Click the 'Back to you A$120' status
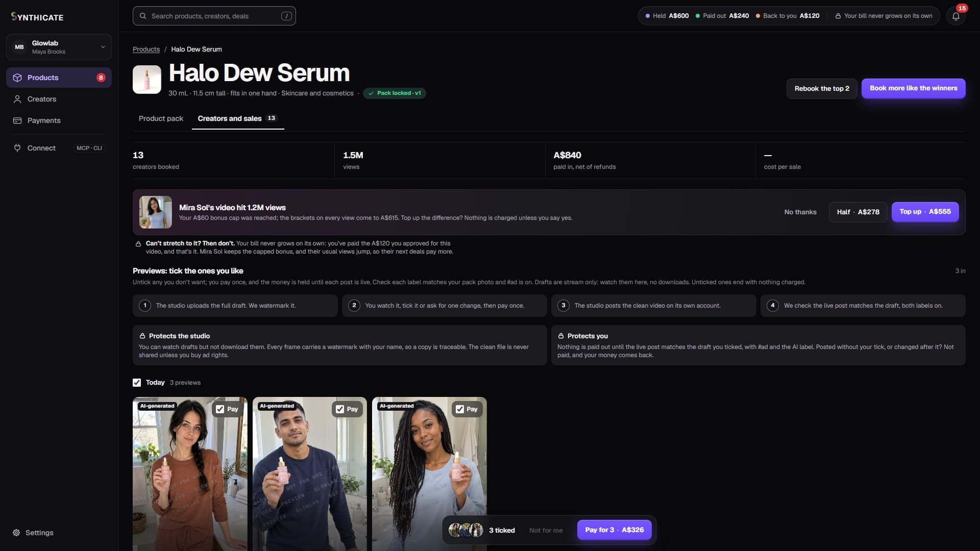 pos(788,16)
